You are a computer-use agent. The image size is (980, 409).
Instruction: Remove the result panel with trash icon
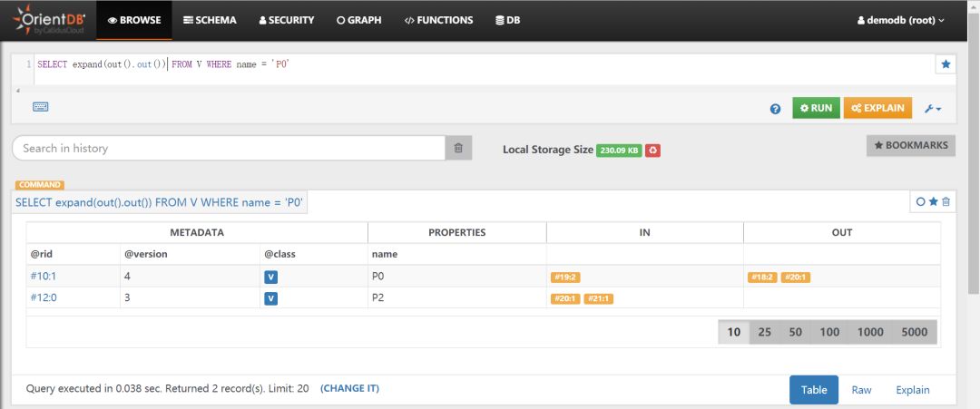946,201
